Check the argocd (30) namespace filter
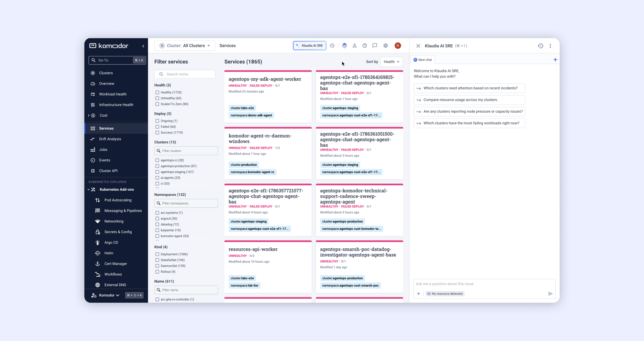 coord(157,219)
